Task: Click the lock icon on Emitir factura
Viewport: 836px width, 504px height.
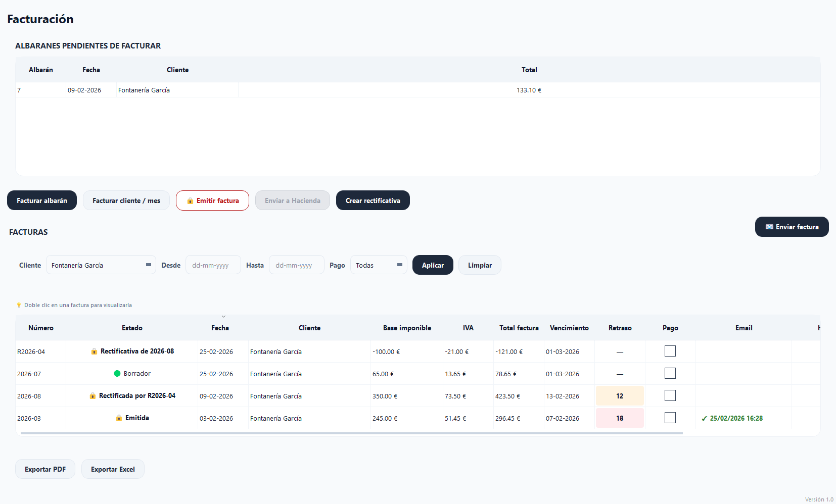Action: pos(190,201)
